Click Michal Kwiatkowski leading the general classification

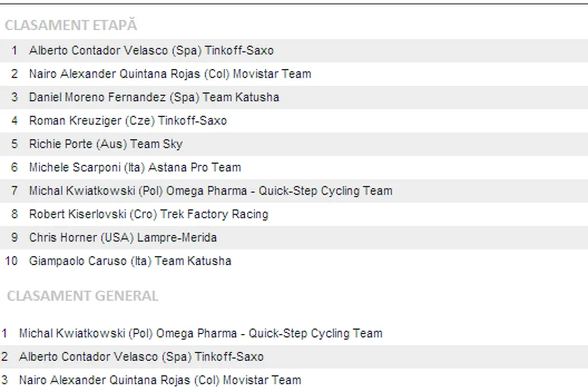click(200, 334)
